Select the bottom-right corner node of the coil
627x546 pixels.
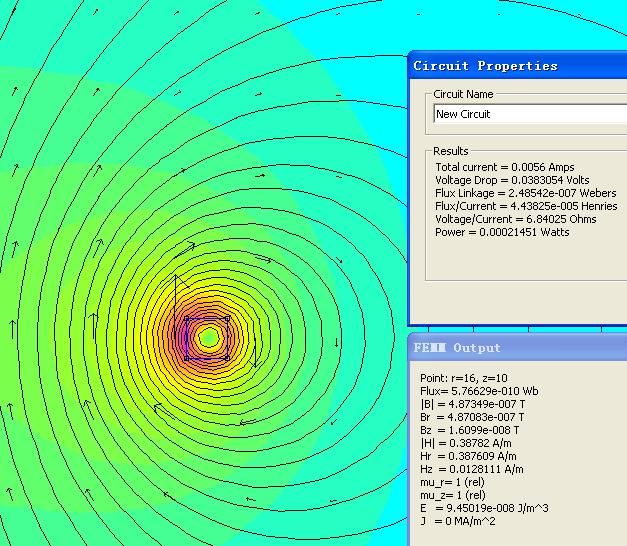pyautogui.click(x=228, y=358)
